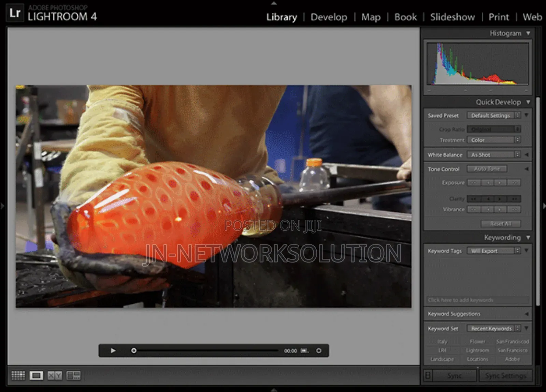Switch to Grid view in the toolbar
546x392 pixels.
coord(18,375)
